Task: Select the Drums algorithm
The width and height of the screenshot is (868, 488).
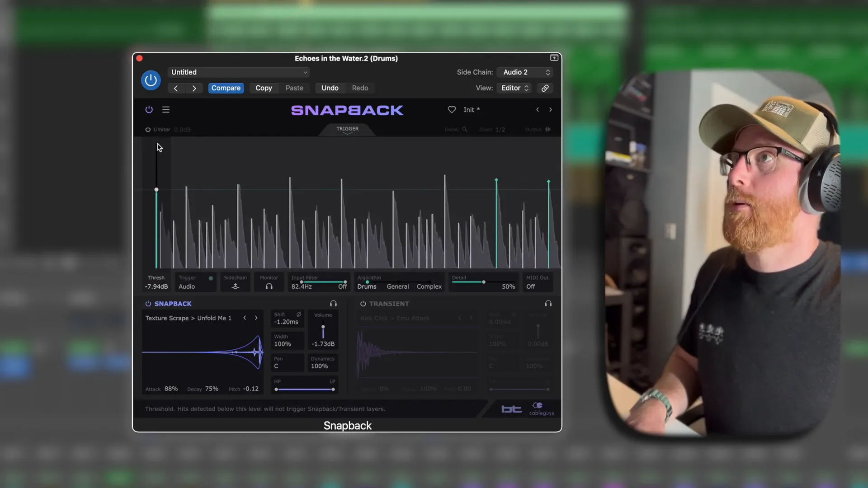Action: coord(367,287)
